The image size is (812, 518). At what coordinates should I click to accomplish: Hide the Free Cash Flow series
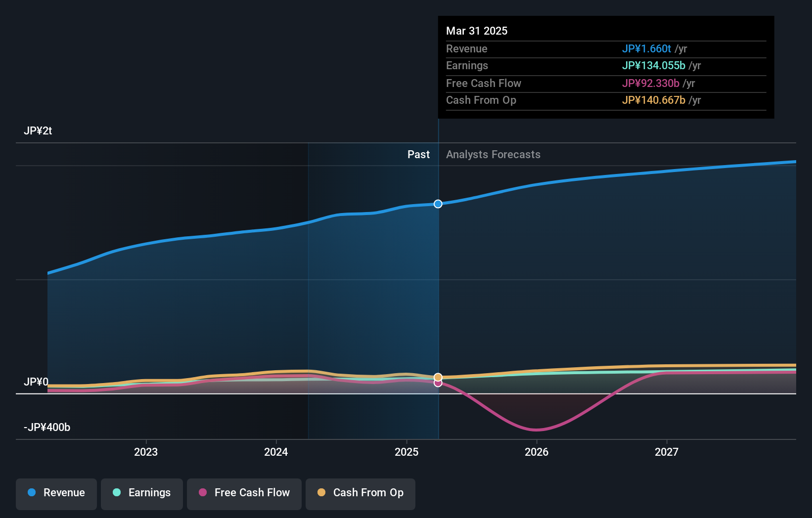pos(244,494)
